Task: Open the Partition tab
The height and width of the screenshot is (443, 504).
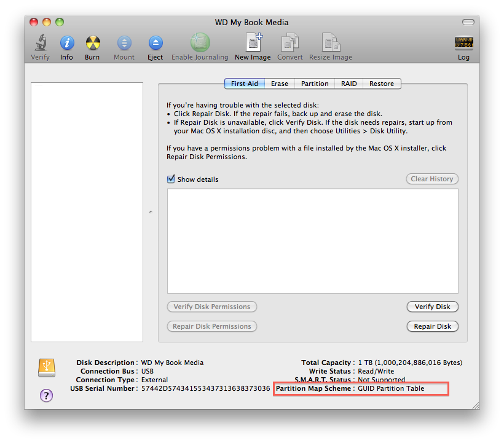Action: pos(315,84)
